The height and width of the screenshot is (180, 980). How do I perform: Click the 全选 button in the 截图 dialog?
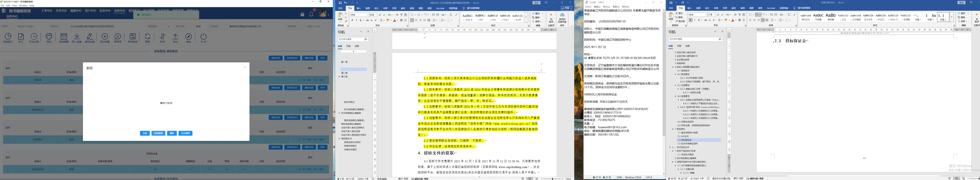(145, 133)
